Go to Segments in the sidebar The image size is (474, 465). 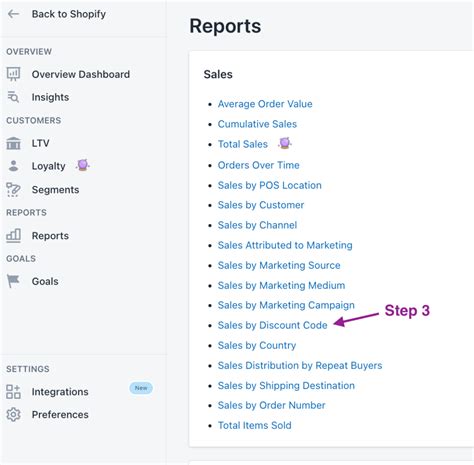55,190
